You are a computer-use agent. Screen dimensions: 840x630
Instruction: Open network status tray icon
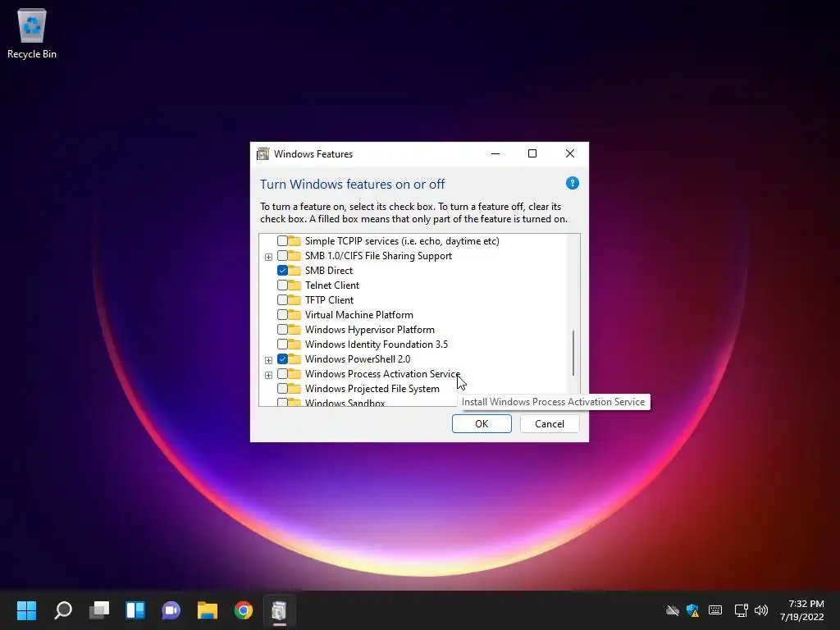741,610
